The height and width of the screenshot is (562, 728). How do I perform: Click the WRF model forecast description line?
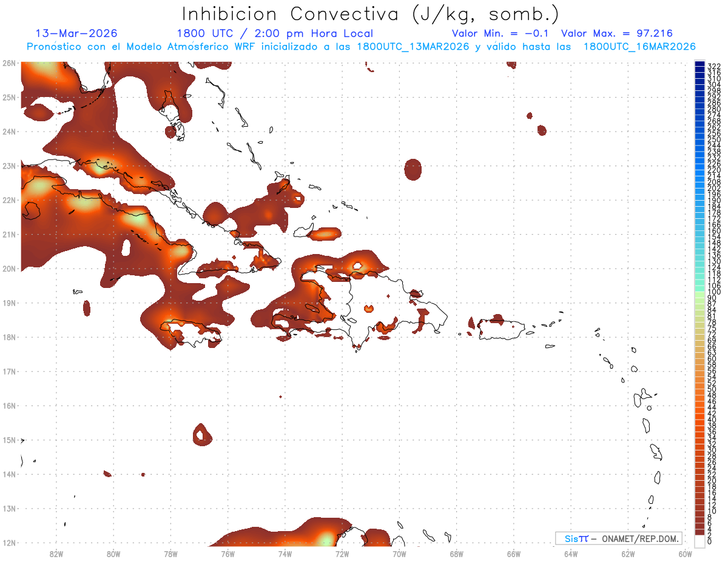pos(361,47)
